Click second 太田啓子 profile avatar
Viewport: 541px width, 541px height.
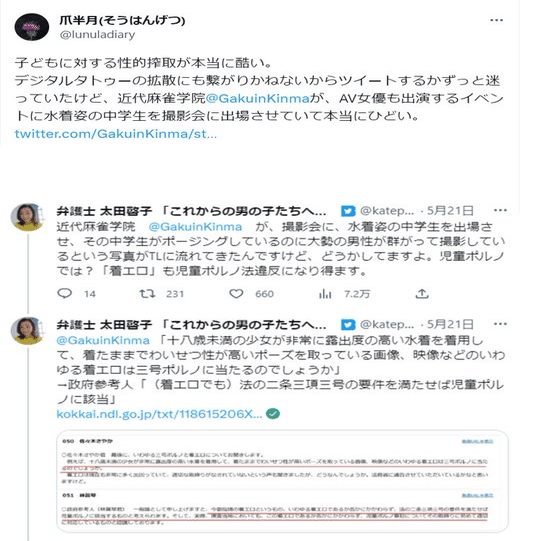[27, 331]
